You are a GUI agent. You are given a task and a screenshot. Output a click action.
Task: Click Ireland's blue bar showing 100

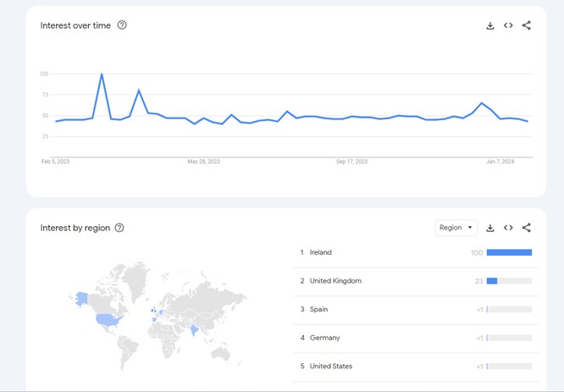(x=509, y=252)
